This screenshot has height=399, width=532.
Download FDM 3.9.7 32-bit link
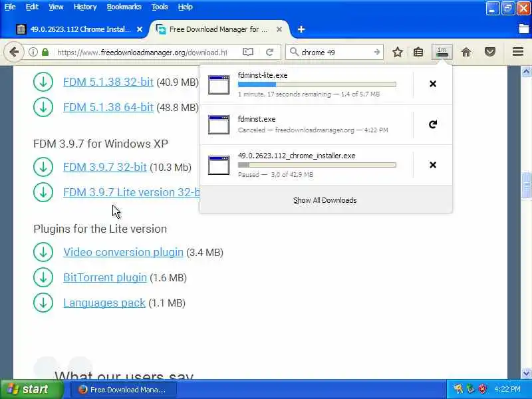[105, 167]
